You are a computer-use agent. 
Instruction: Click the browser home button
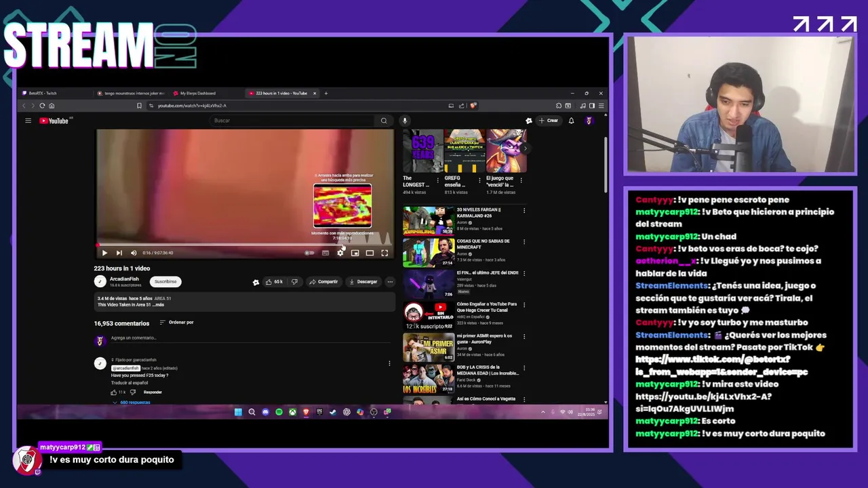point(52,106)
